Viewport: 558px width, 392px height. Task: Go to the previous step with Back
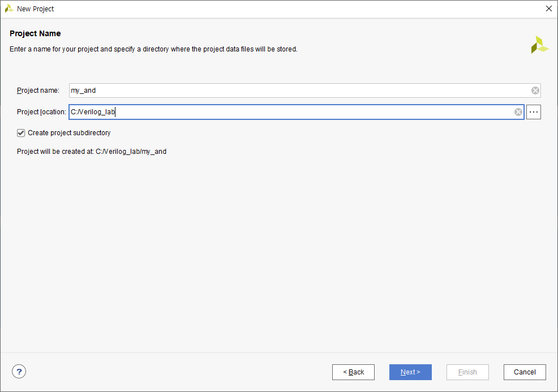353,372
